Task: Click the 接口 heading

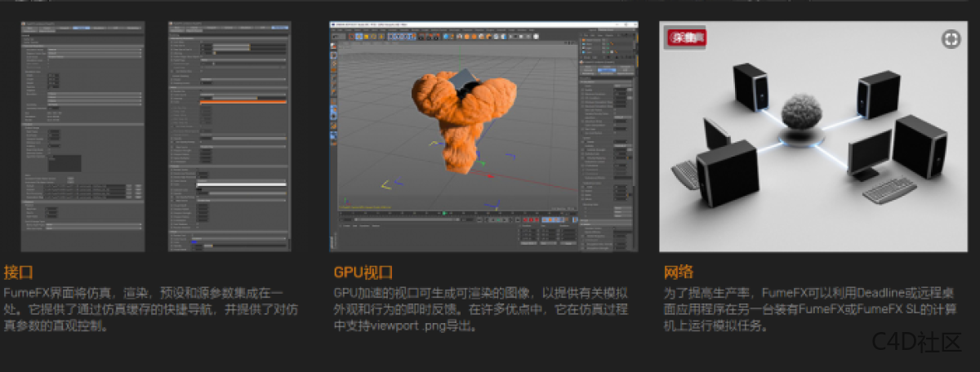Action: (18, 272)
